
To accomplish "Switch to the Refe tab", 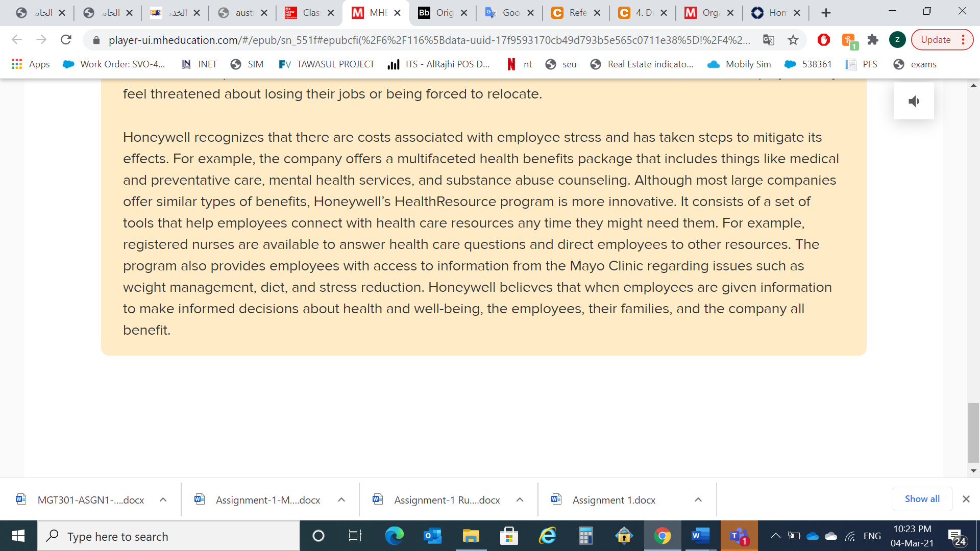I will (576, 13).
